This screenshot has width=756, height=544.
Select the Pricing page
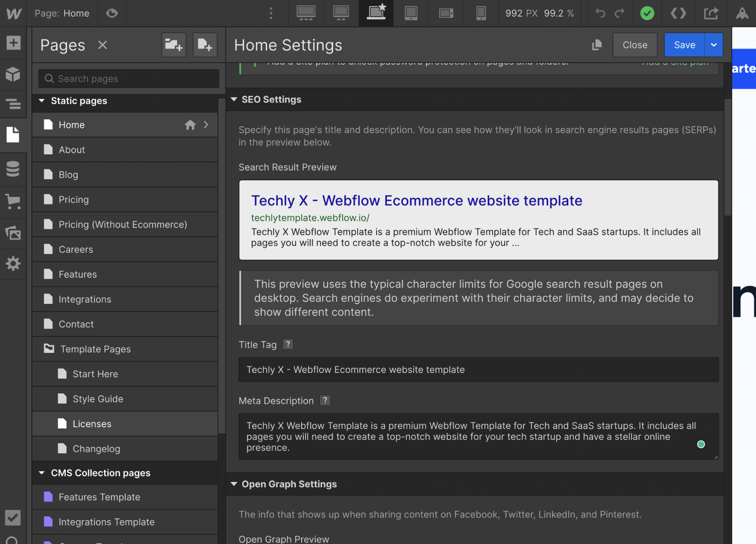click(125, 200)
